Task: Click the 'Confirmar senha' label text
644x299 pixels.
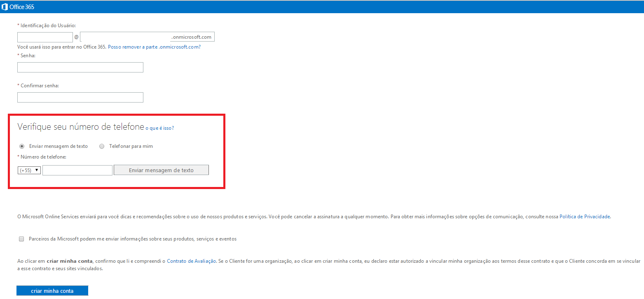Action: (40, 85)
